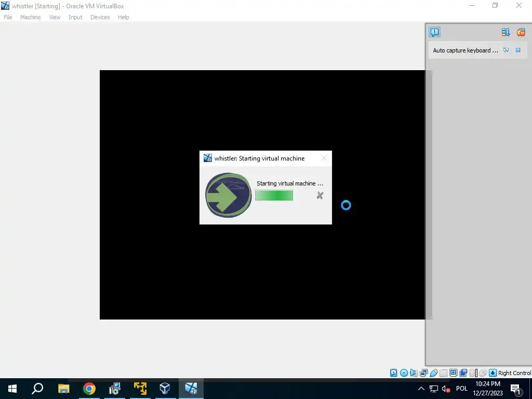The height and width of the screenshot is (399, 532).
Task: Open the View menu
Action: pyautogui.click(x=54, y=17)
